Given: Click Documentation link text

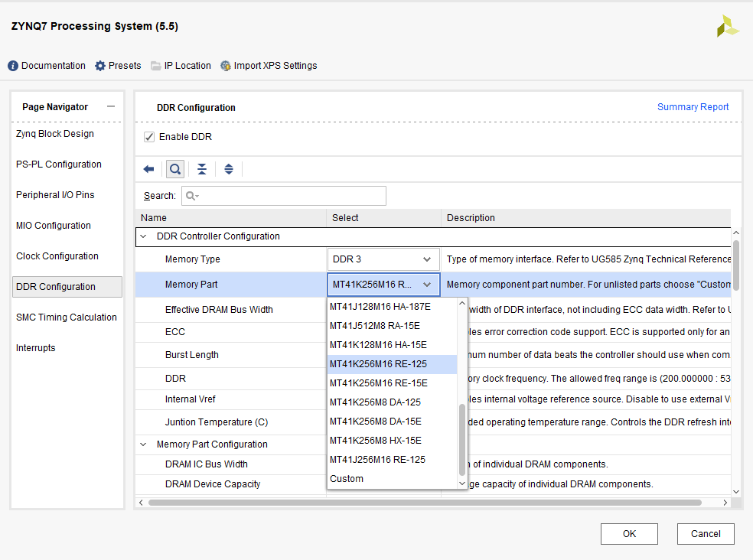Looking at the screenshot, I should (x=54, y=66).
